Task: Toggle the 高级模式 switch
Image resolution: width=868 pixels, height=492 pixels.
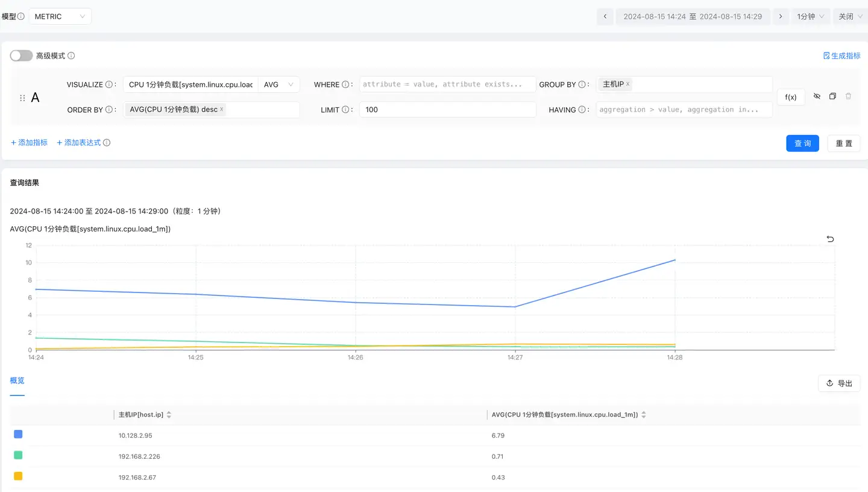Action: (x=21, y=55)
